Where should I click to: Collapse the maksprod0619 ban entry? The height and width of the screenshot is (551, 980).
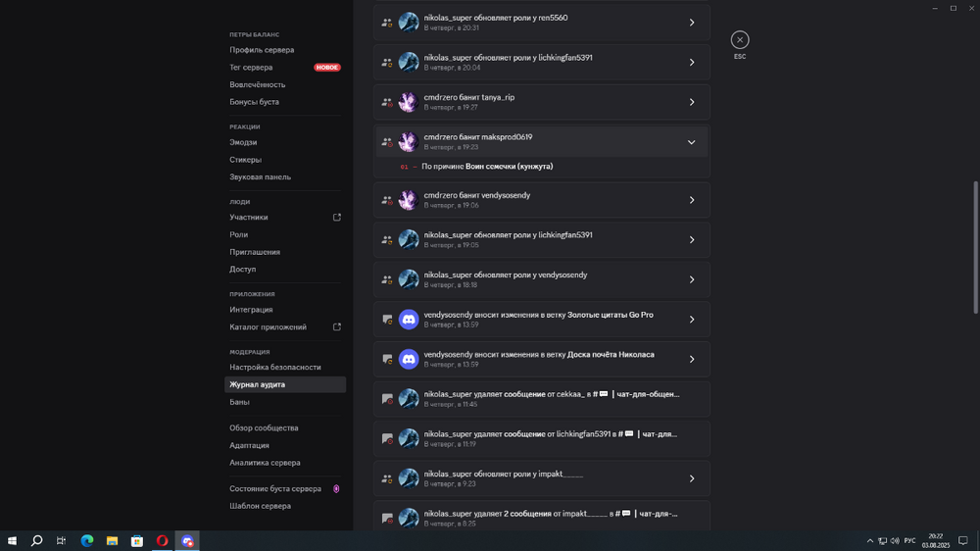tap(691, 142)
